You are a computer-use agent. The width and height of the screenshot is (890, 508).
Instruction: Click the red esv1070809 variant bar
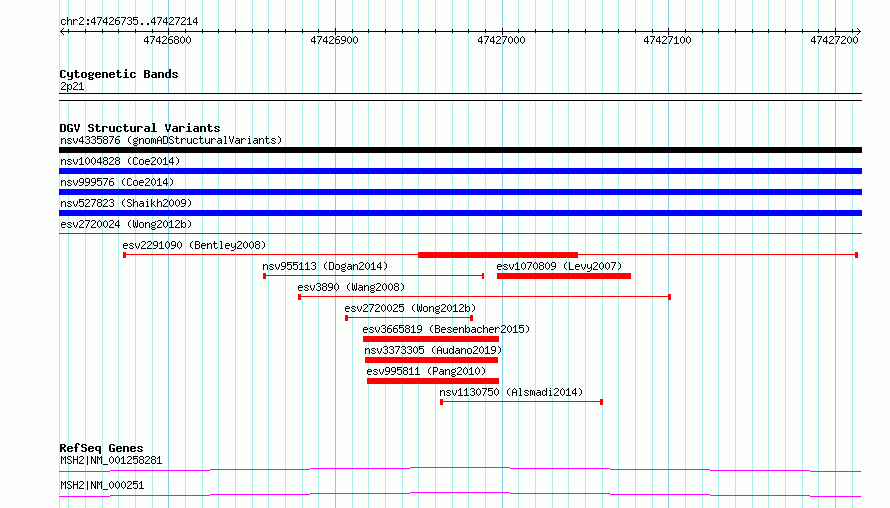[x=564, y=276]
